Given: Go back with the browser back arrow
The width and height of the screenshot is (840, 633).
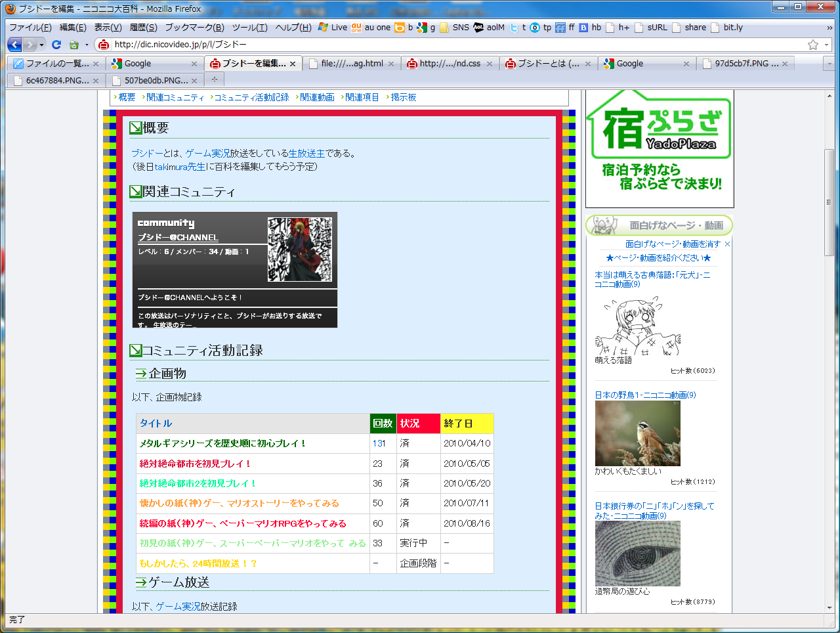Looking at the screenshot, I should pyautogui.click(x=14, y=45).
